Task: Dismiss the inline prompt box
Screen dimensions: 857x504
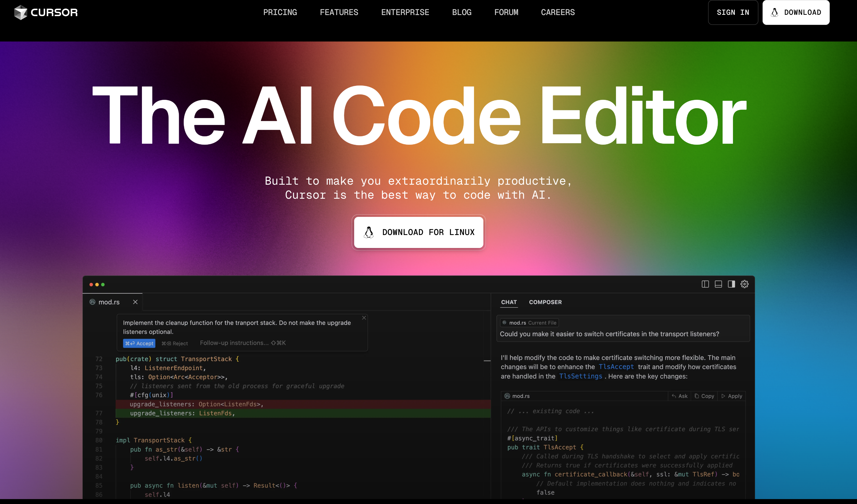Action: 364,318
